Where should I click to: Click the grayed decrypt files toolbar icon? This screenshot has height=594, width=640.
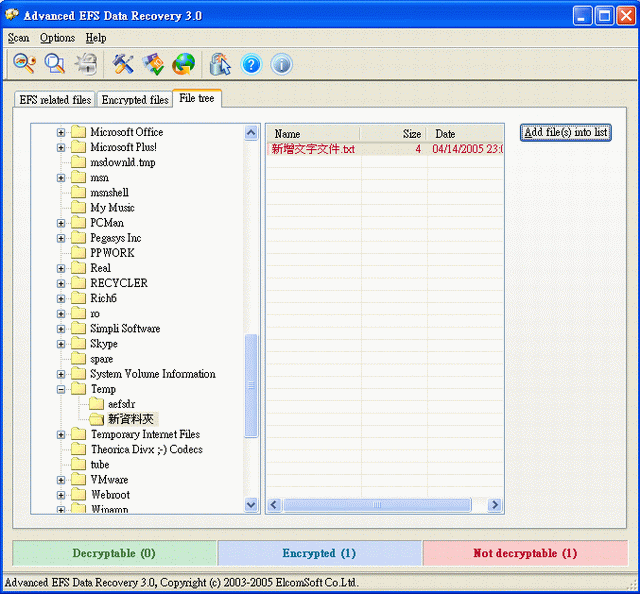[86, 64]
